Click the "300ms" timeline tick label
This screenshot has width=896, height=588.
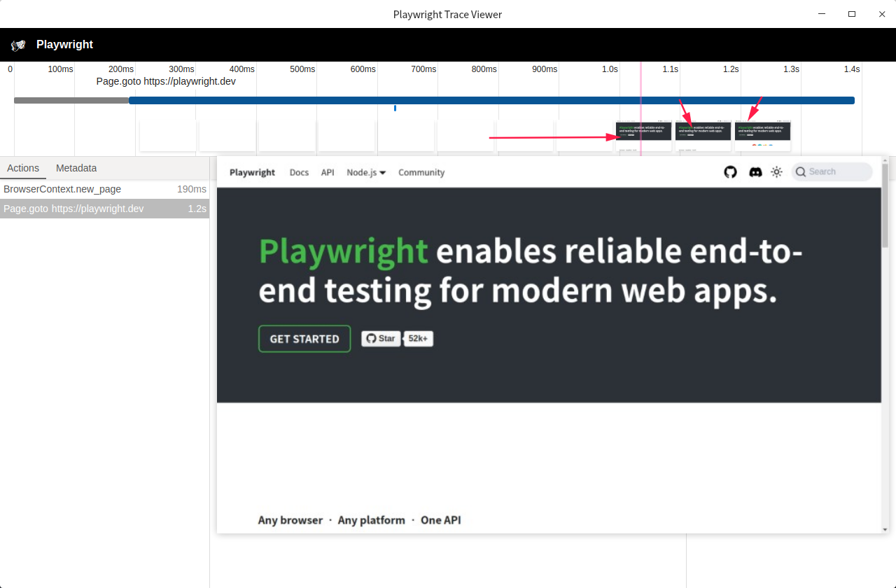pos(181,69)
